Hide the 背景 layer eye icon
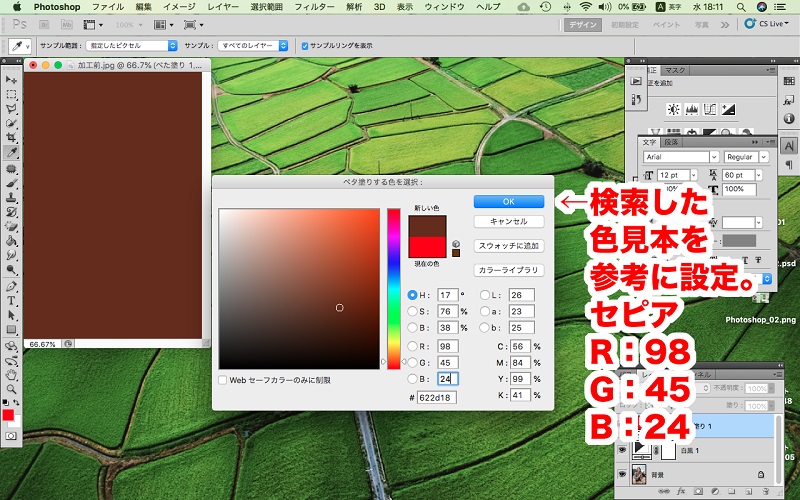This screenshot has width=800, height=500. 622,474
